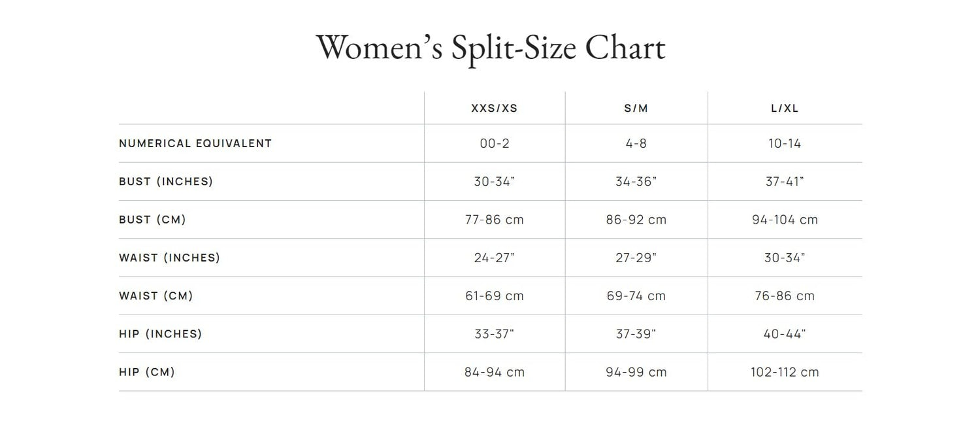Click the 37-39" hip measurement cell
This screenshot has height=427, width=980.
click(636, 333)
